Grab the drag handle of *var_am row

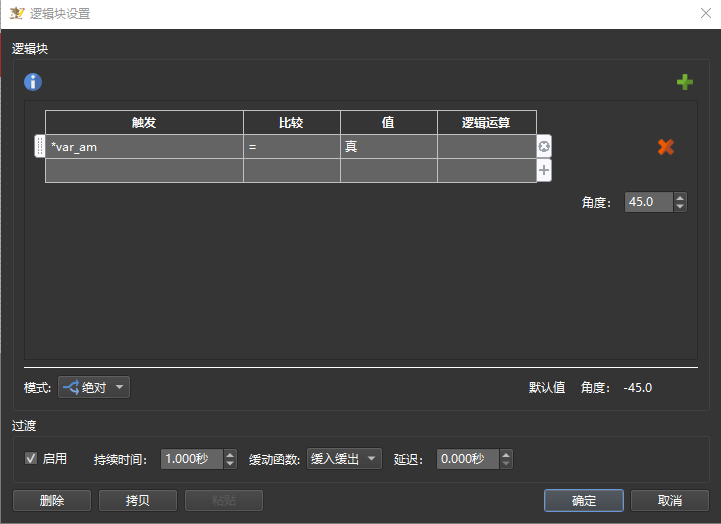click(40, 147)
